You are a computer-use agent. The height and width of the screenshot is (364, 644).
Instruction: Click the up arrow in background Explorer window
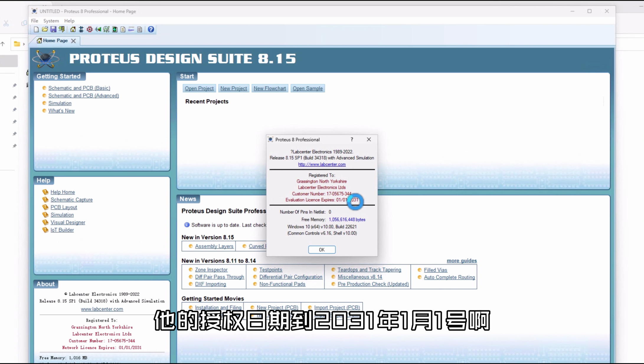3,44
